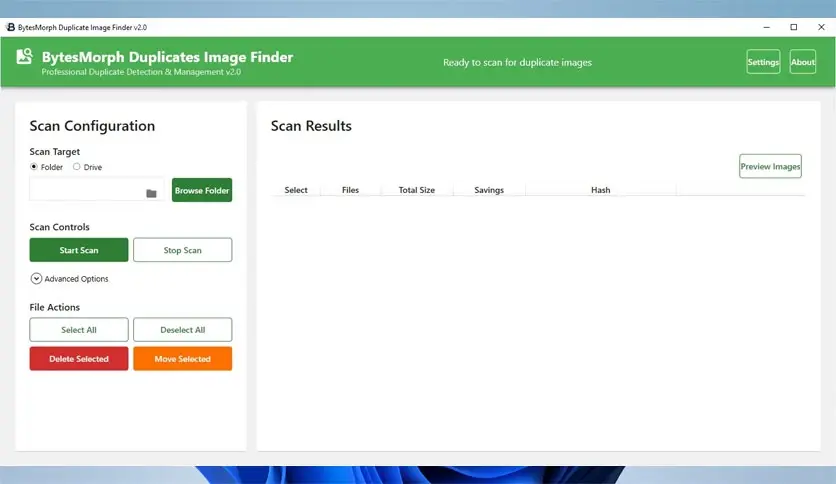This screenshot has width=836, height=484.
Task: Click the BytesMorph logo icon in header
Action: click(x=26, y=58)
